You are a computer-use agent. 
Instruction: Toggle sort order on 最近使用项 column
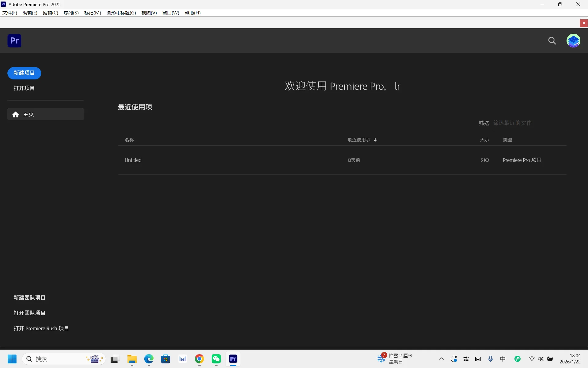[x=362, y=140]
